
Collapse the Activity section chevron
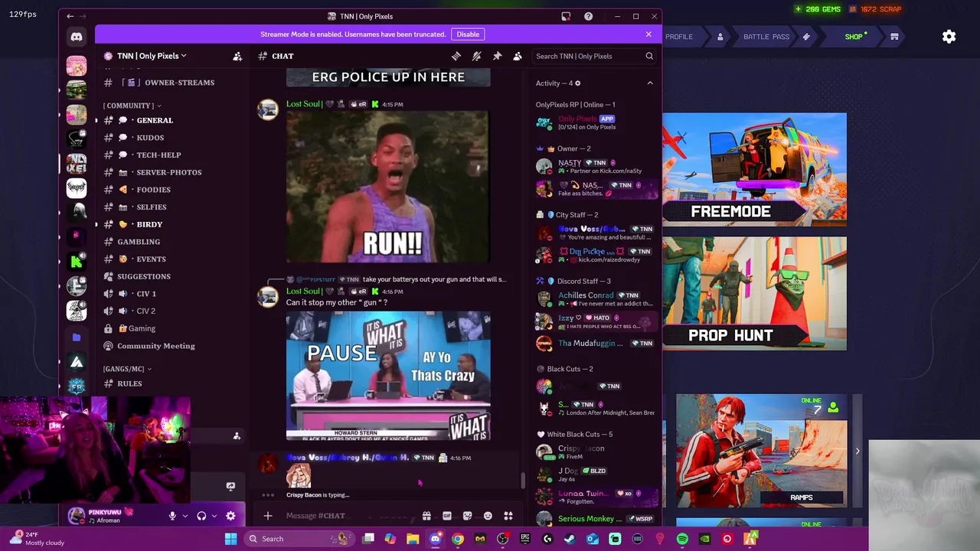[x=650, y=83]
